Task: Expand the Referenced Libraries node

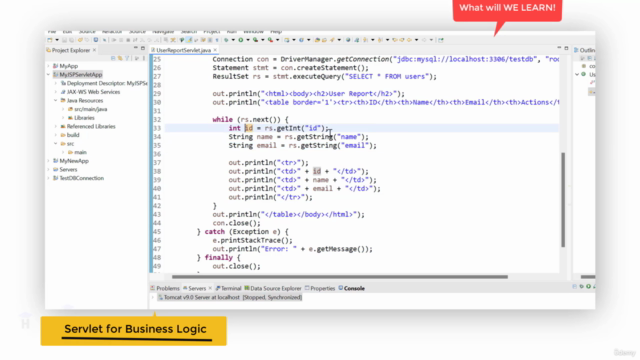Action: pos(56,127)
